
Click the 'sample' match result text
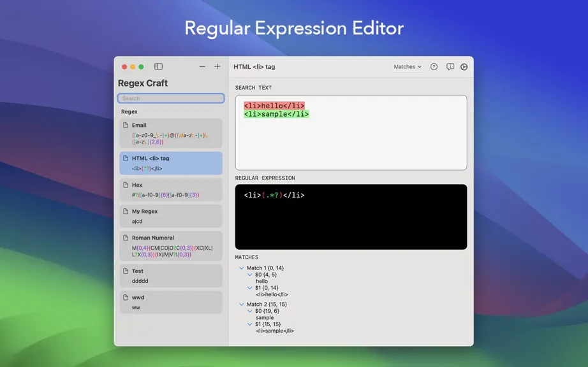coord(265,317)
